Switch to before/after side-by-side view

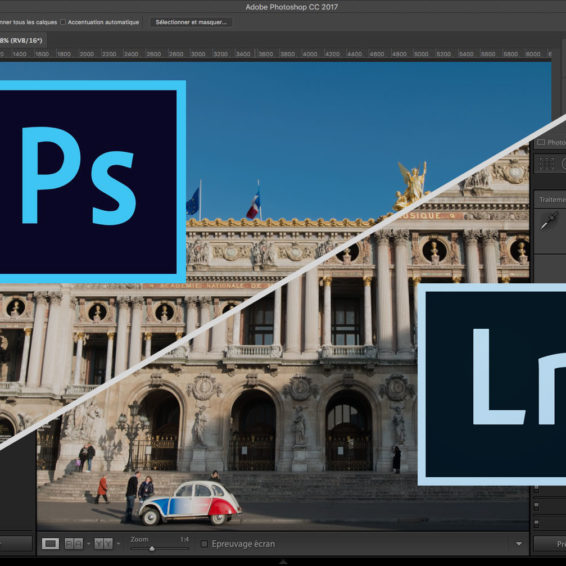tap(74, 544)
